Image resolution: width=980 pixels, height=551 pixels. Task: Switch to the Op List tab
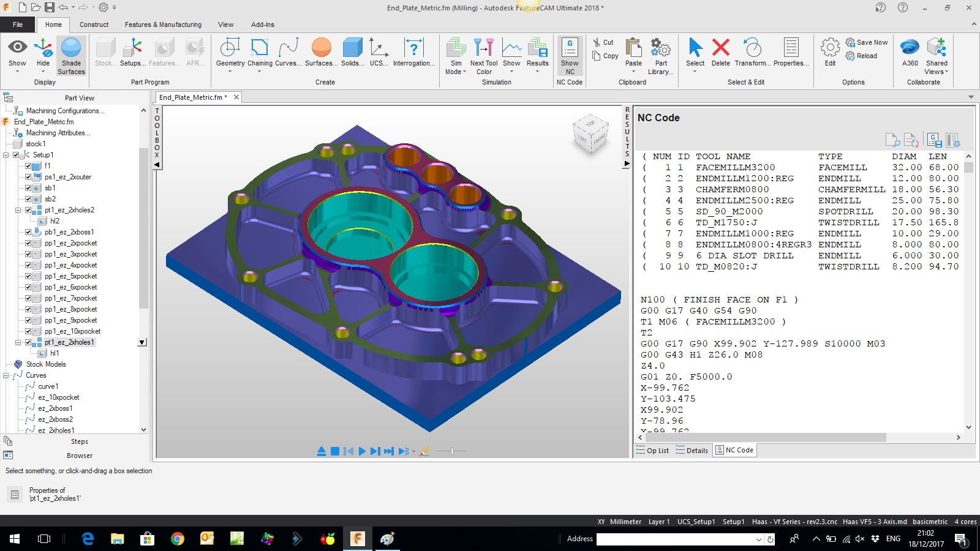(x=652, y=451)
